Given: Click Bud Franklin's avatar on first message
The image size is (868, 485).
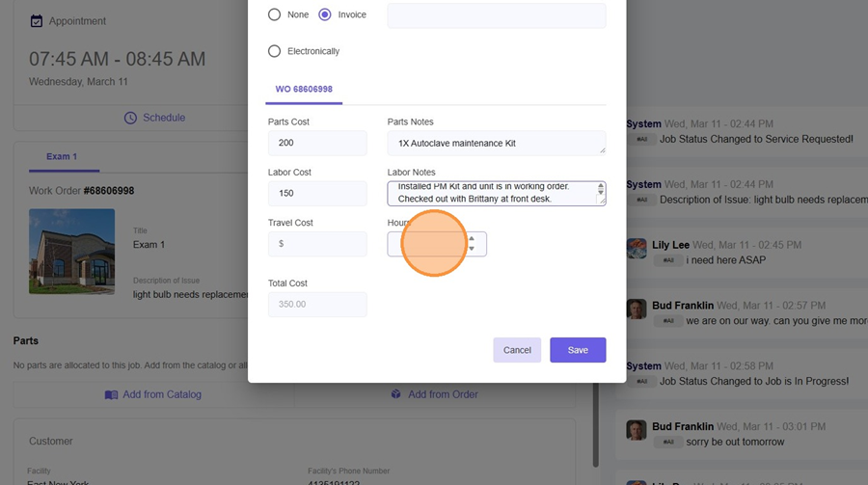Looking at the screenshot, I should [637, 309].
